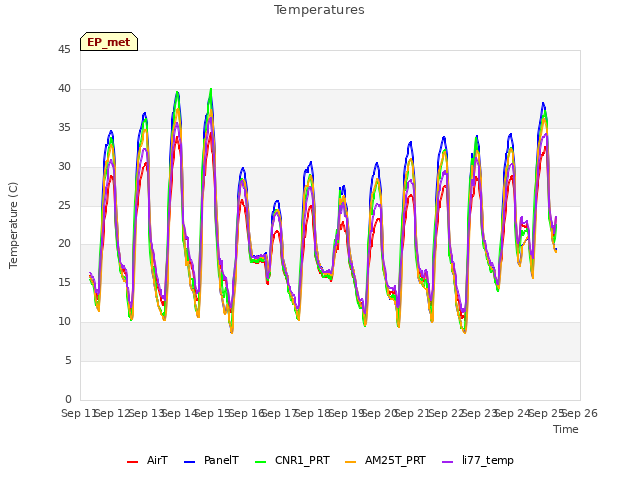
Task: Click the Temperature (C) y-axis label
Action: [13, 225]
